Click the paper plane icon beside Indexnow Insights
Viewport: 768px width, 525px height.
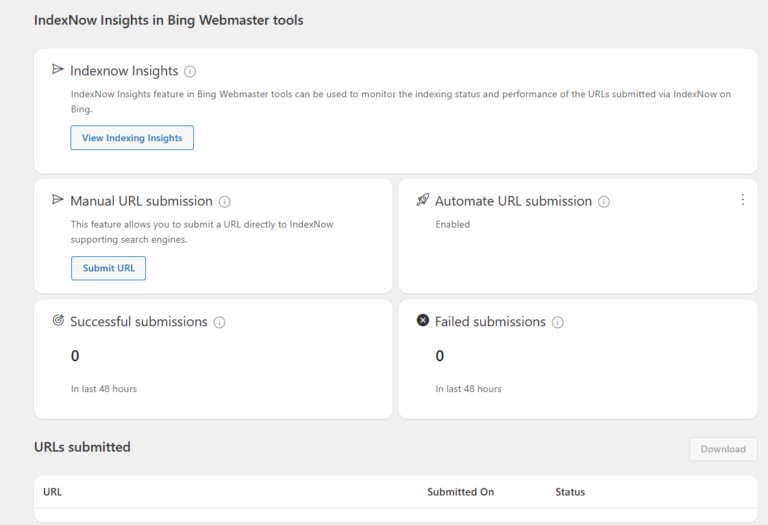(x=58, y=70)
